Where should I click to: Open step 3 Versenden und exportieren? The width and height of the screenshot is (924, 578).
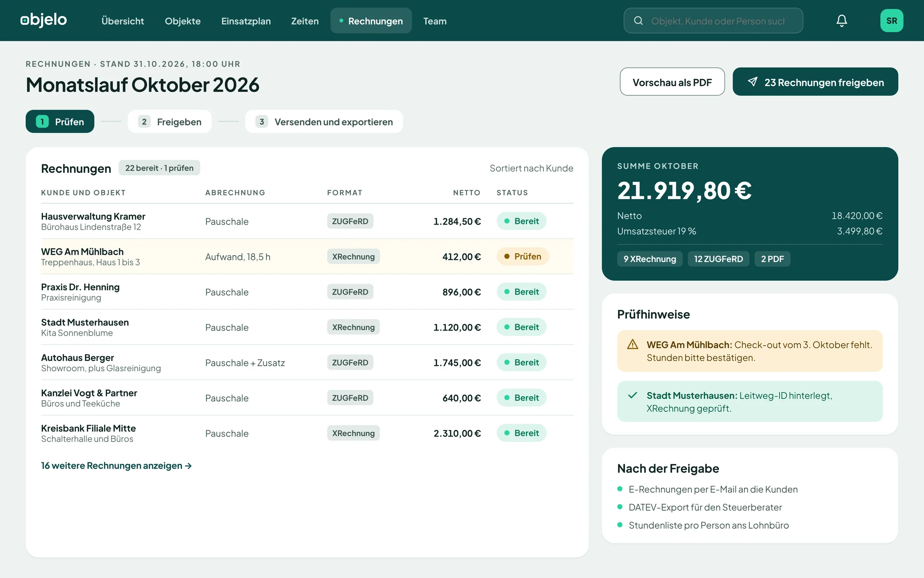coord(324,121)
